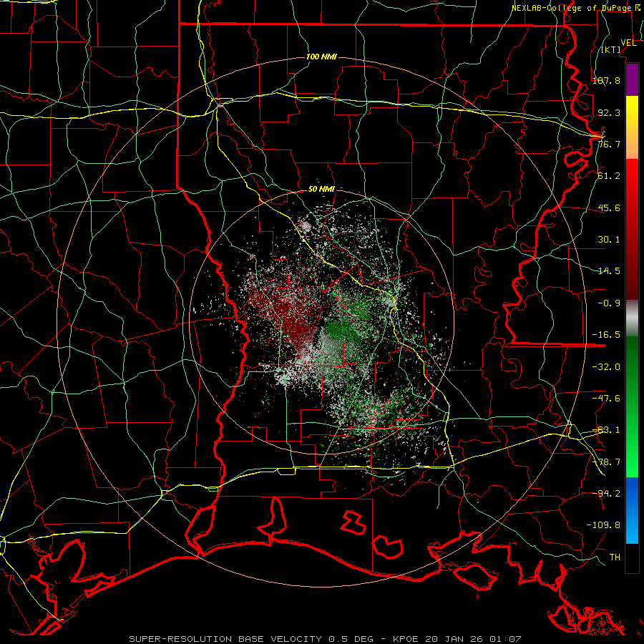The image size is (644, 644).
Task: Click the VEL legend title
Action: pyautogui.click(x=628, y=43)
